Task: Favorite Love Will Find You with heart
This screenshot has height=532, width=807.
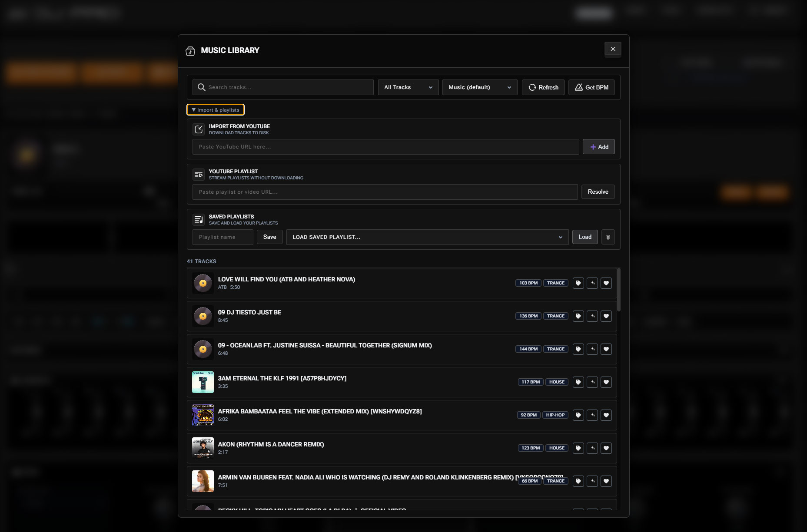Action: (x=606, y=283)
